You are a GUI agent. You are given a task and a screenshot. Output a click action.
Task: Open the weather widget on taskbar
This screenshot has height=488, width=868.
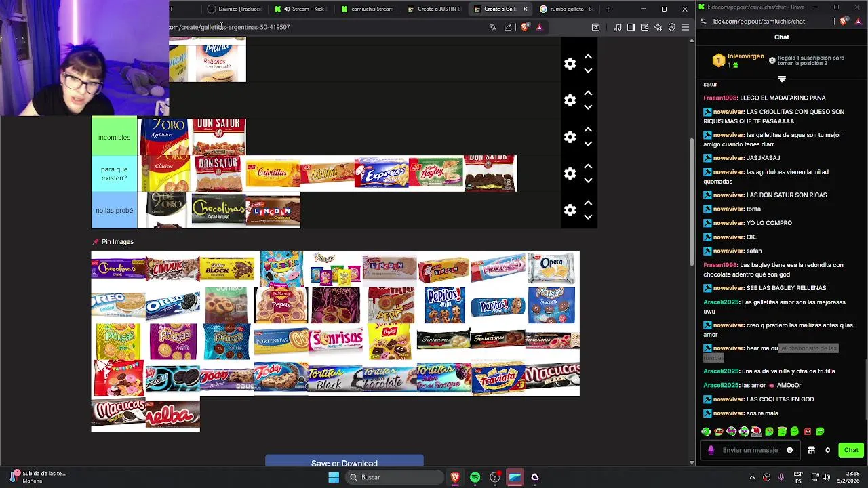click(x=37, y=477)
